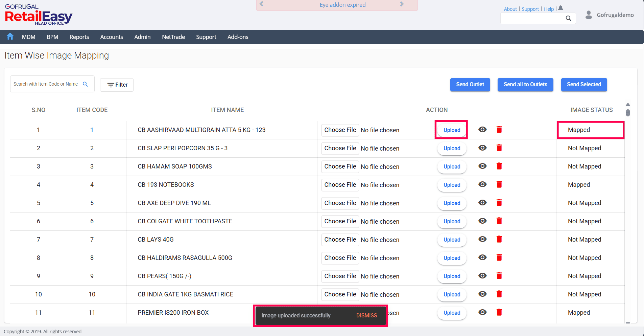Go to the Home icon in navigation bar
Screen dimensions: 644x336
(10, 37)
